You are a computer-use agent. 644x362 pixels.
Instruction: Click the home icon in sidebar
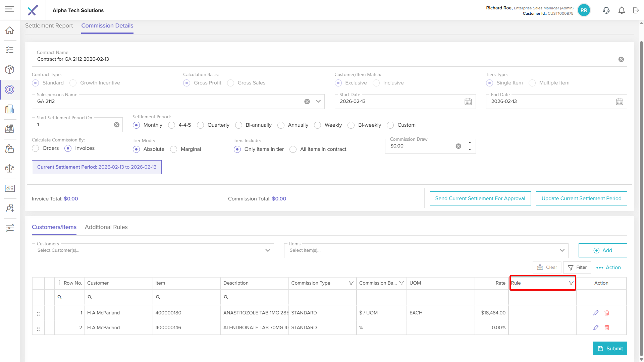(10, 30)
